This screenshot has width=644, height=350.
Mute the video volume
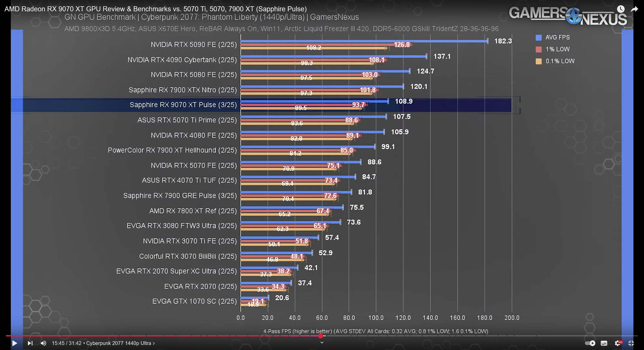[44, 343]
